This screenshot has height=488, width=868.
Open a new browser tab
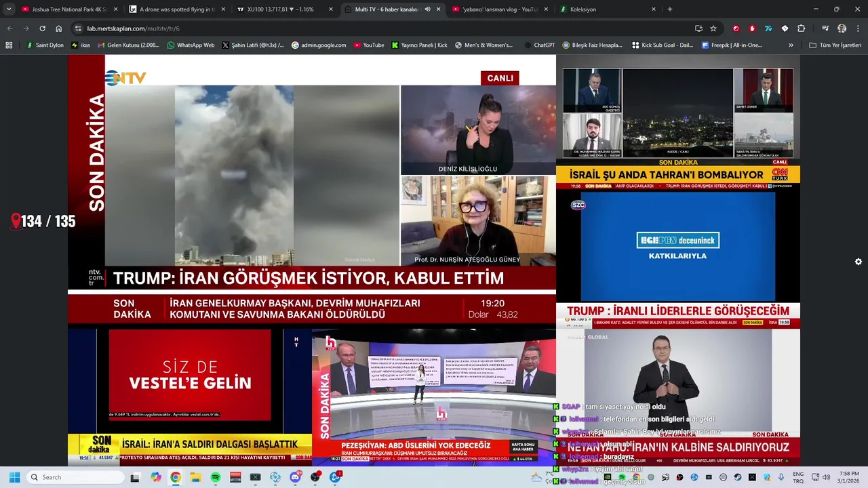pyautogui.click(x=670, y=9)
